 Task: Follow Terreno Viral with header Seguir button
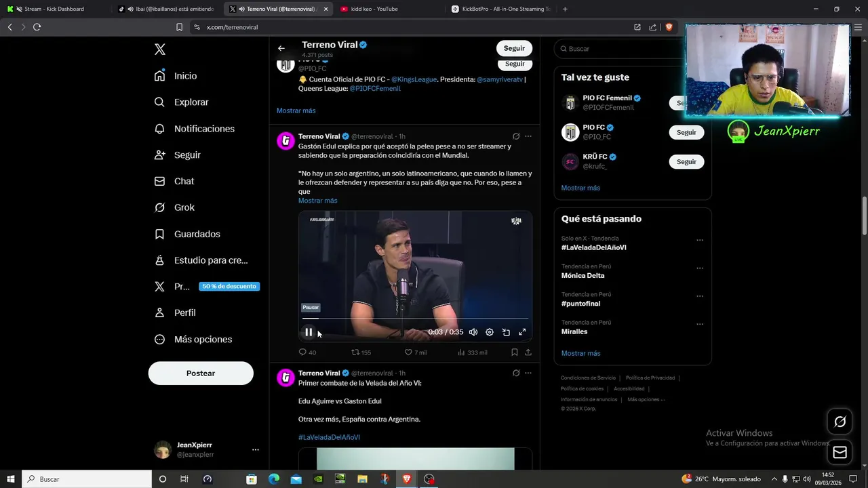(514, 48)
